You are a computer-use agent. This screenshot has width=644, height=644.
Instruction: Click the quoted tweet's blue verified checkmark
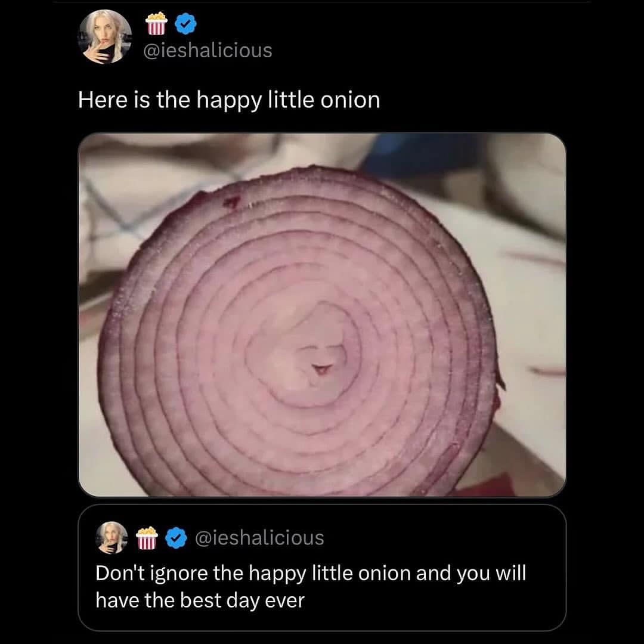[174, 537]
